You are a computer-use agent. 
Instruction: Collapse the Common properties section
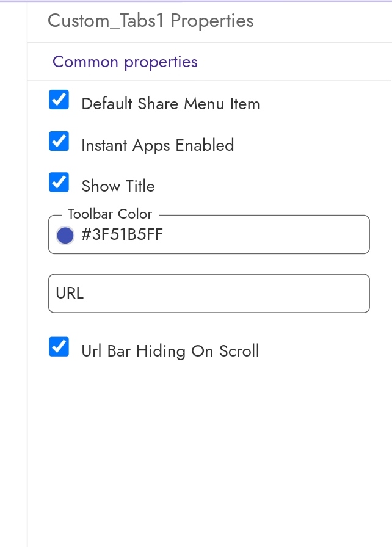(x=125, y=62)
